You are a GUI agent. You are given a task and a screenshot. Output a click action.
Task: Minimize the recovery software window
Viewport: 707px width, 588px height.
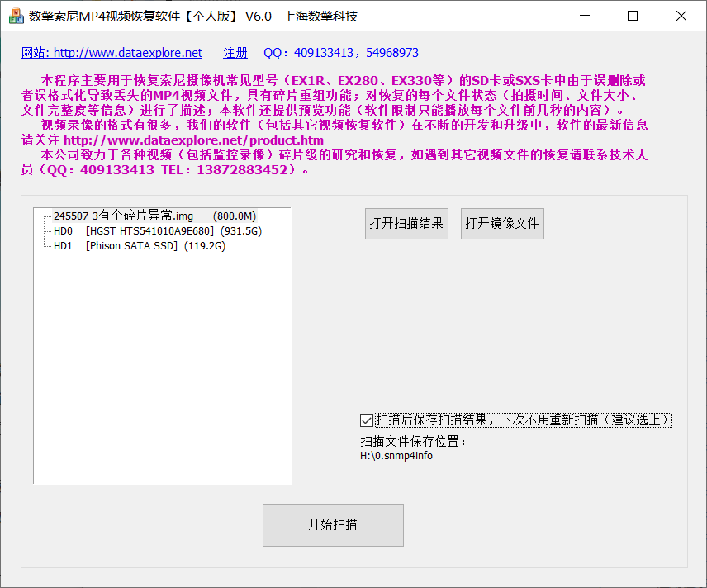[x=585, y=16]
